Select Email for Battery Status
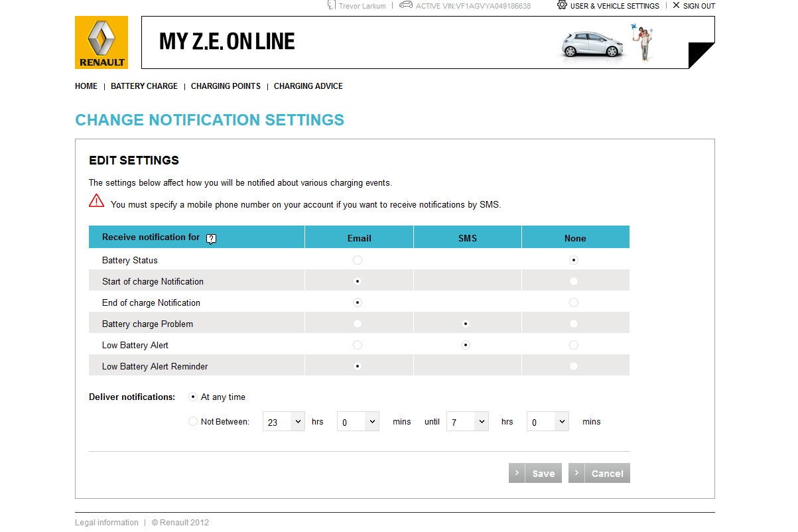This screenshot has width=798, height=532. (x=358, y=260)
